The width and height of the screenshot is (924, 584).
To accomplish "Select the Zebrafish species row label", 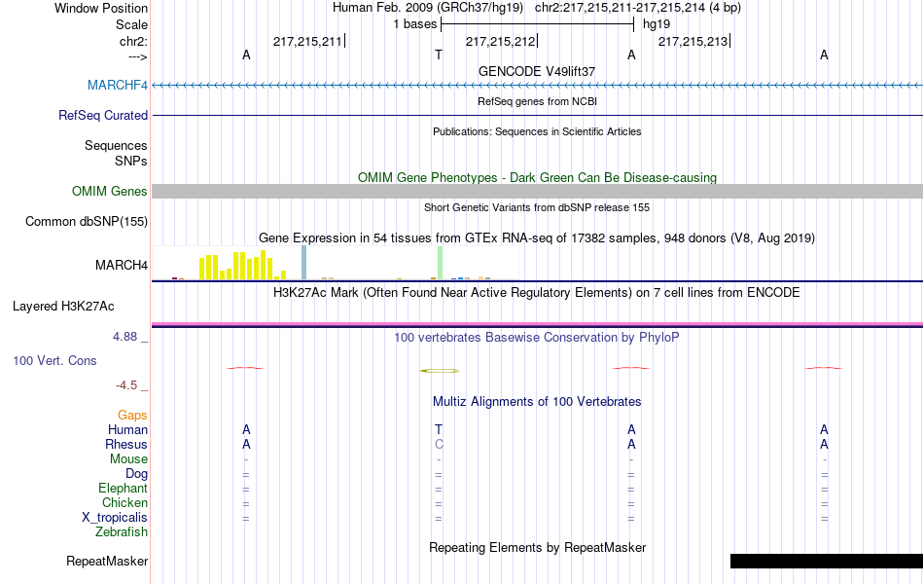I will (122, 531).
